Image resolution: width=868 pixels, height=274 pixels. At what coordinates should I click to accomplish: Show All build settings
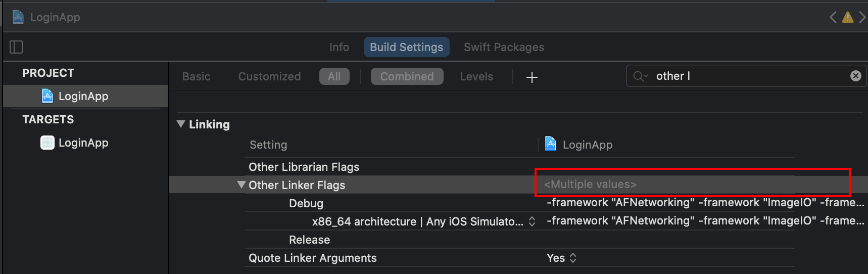[x=334, y=76]
